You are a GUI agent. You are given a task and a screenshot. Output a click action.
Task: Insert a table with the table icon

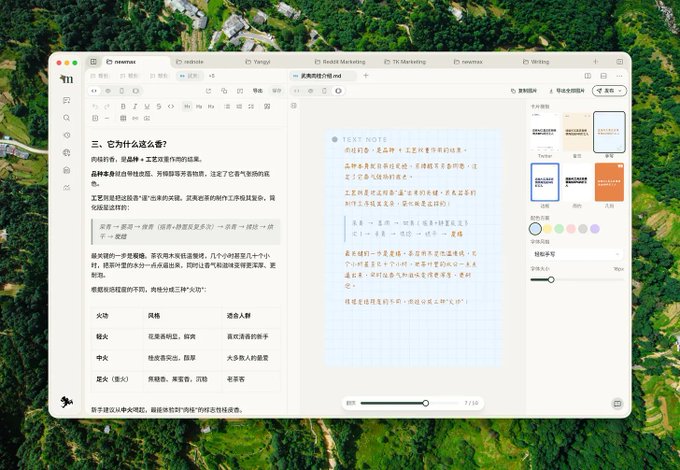point(123,118)
